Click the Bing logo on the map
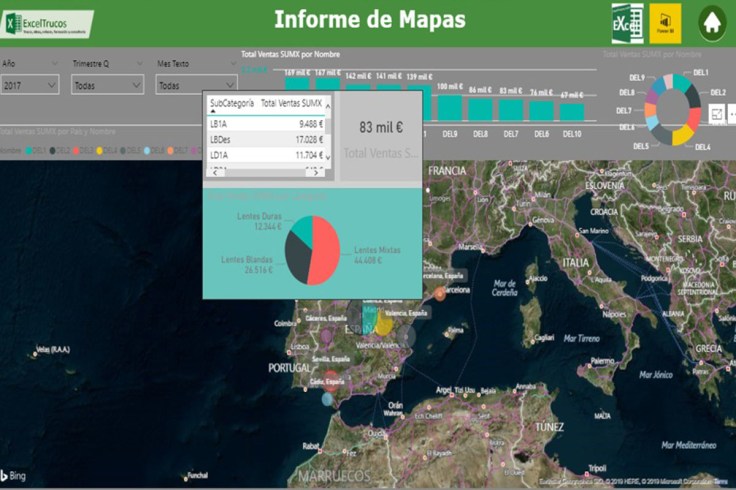The height and width of the screenshot is (490, 736). pos(13,475)
